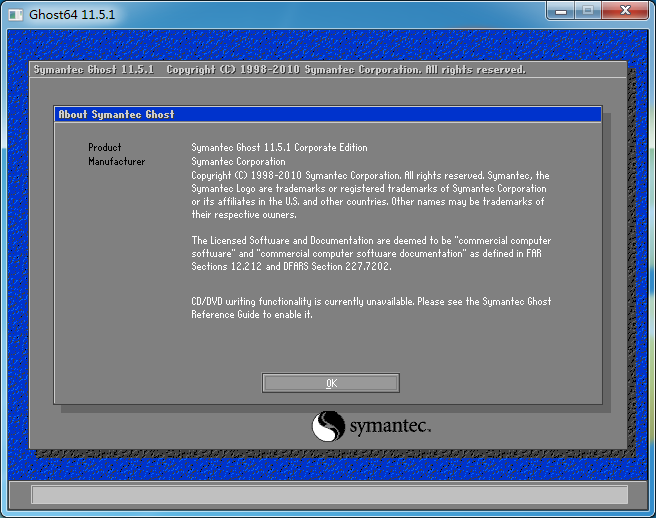Click the Ghost64 11.5.1 window title text
The width and height of the screenshot is (656, 518).
click(71, 15)
